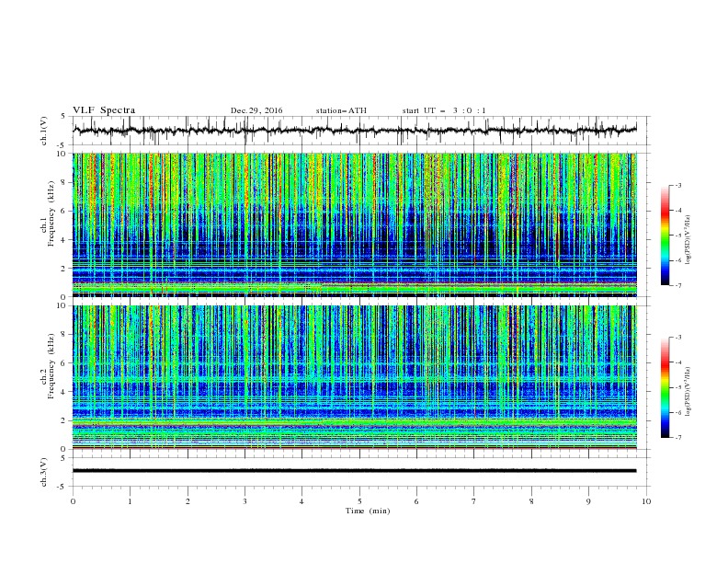Click the "-3" label on the ch.2 colorbar

(x=678, y=338)
